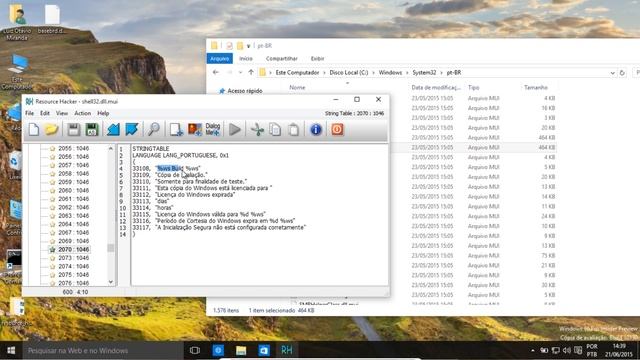Click the star icon beside 2063 : 1046
Screen dimensions: 640x360
[x=52, y=216]
